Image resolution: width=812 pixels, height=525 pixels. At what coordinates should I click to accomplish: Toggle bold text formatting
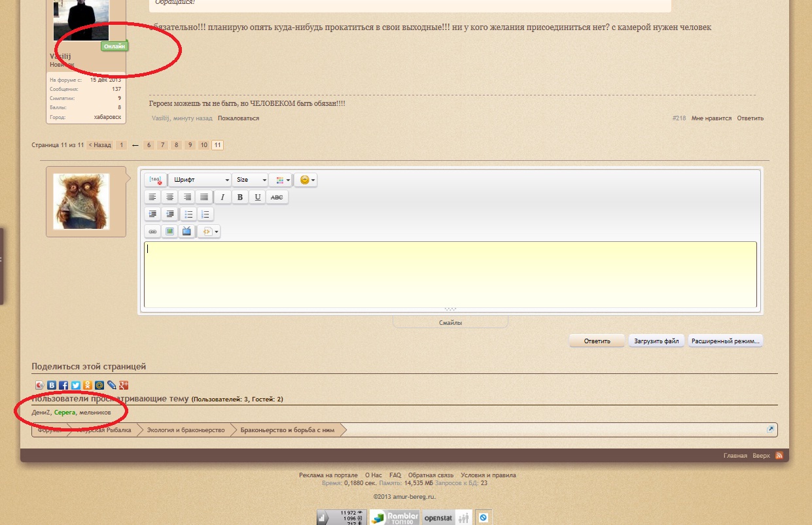[240, 197]
